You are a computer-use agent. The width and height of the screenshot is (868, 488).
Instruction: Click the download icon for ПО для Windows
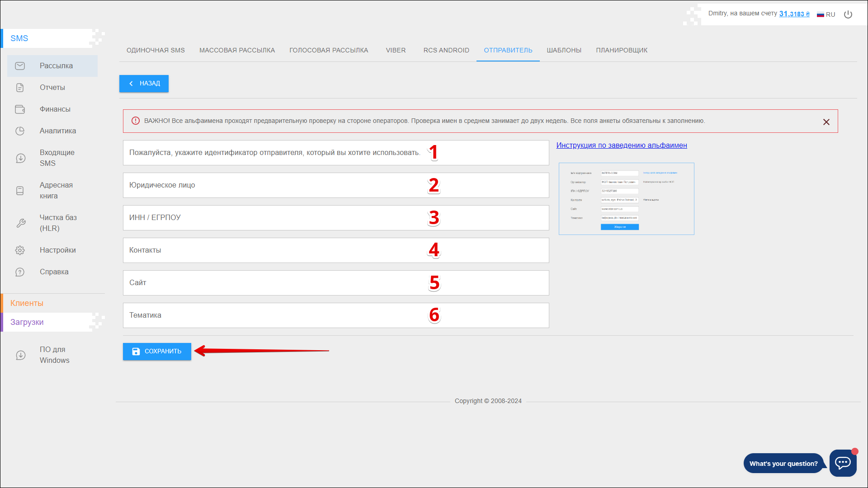point(21,355)
